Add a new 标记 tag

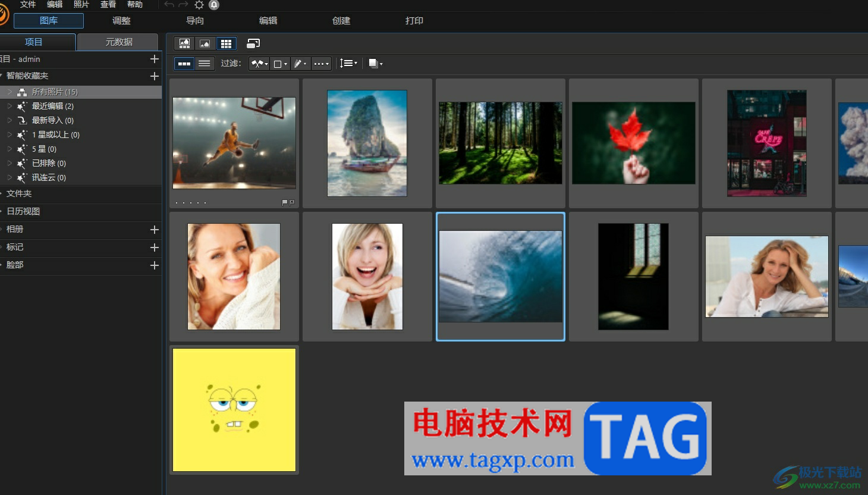pos(155,248)
